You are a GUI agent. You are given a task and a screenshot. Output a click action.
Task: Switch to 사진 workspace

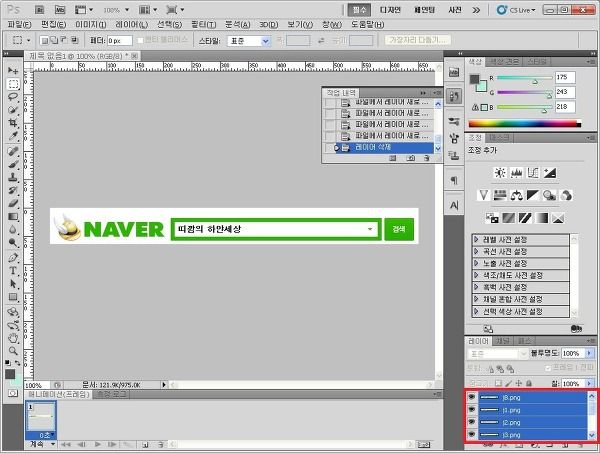pyautogui.click(x=455, y=10)
